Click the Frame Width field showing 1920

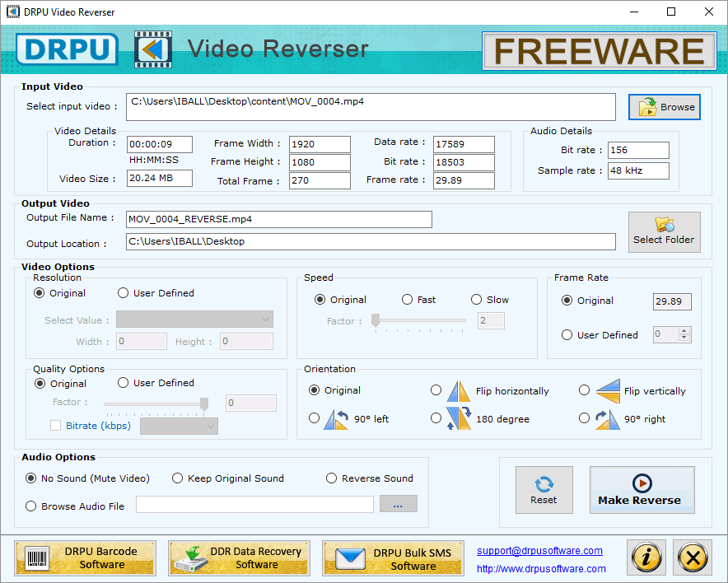pos(320,144)
